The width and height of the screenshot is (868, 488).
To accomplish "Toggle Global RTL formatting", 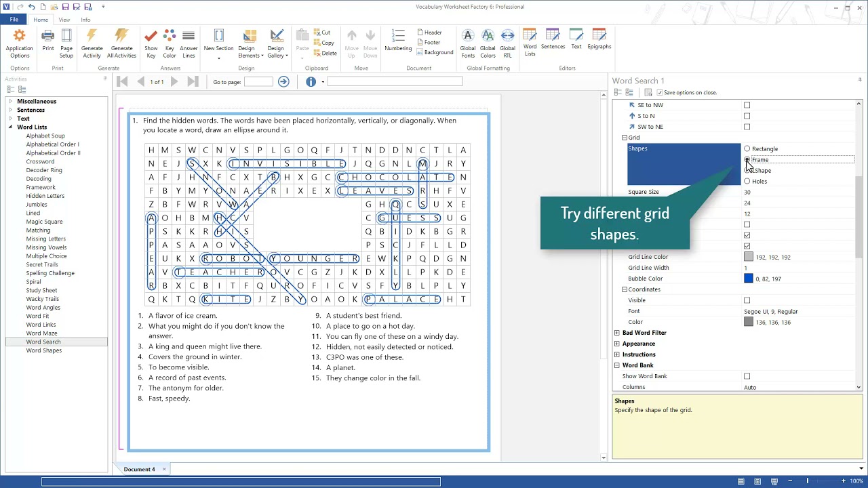I will tap(507, 43).
